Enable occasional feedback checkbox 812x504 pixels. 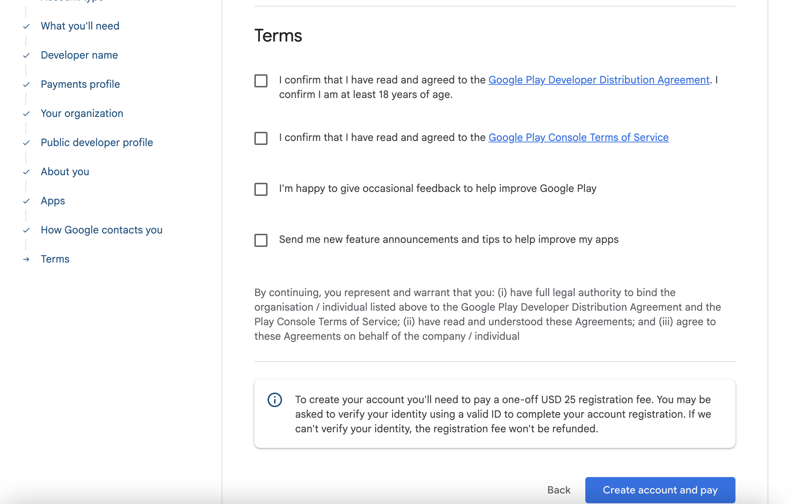[x=261, y=189]
